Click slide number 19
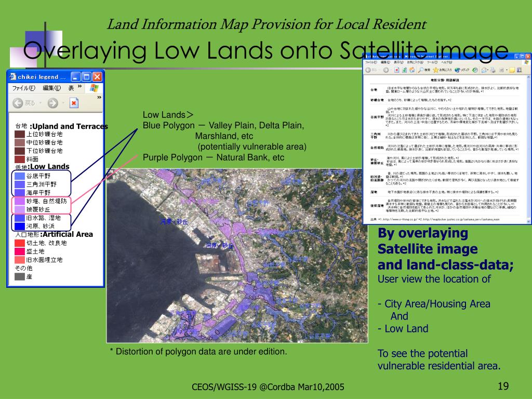Image resolution: width=532 pixels, height=399 pixels. (x=503, y=386)
